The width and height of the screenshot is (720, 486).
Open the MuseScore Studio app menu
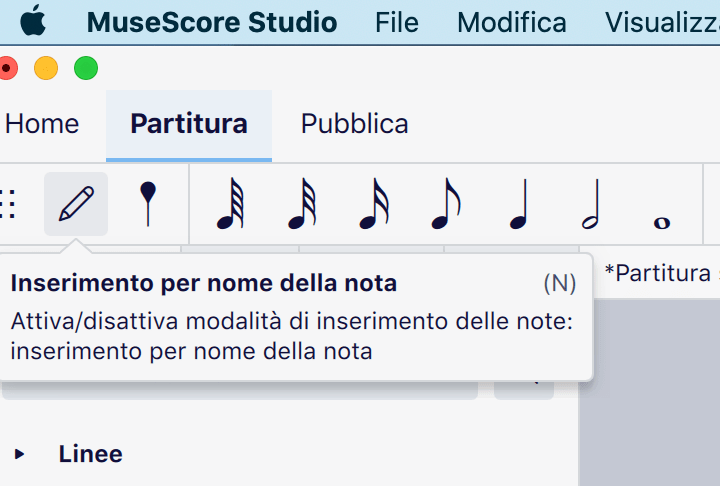click(x=212, y=22)
